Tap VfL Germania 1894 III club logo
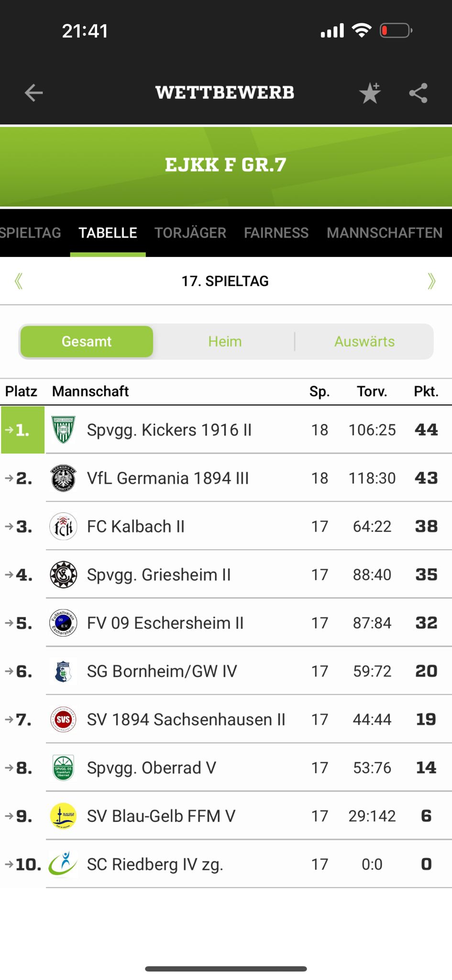452x980 pixels. (63, 478)
